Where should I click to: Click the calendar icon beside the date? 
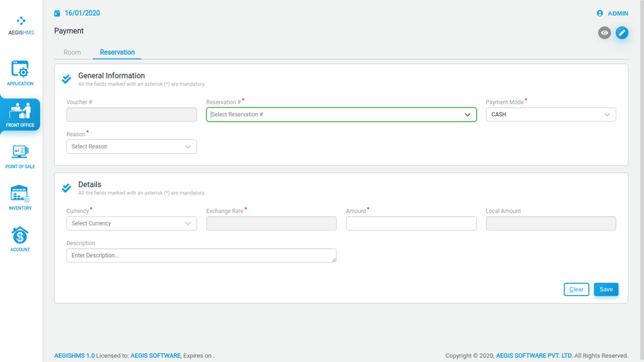tap(57, 14)
